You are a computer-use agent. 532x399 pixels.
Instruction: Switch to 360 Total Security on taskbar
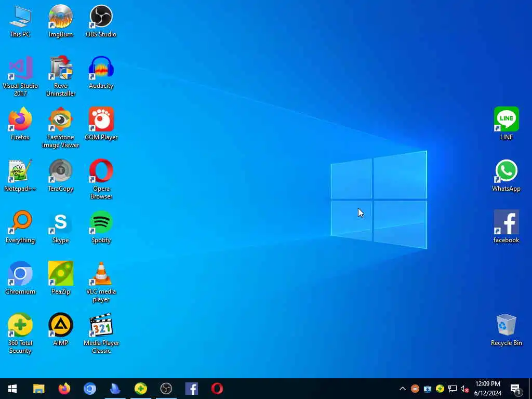coord(140,389)
